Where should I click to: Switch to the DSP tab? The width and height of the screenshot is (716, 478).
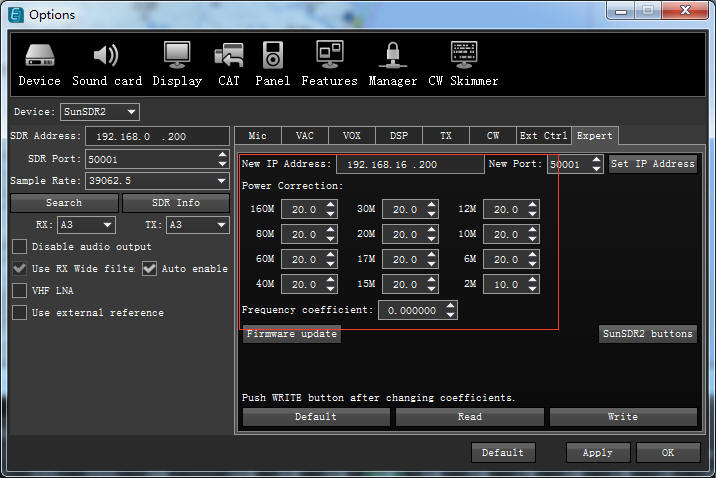tap(399, 136)
